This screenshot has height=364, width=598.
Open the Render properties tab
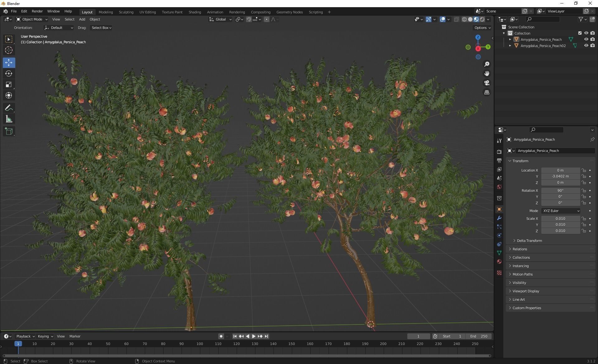499,152
